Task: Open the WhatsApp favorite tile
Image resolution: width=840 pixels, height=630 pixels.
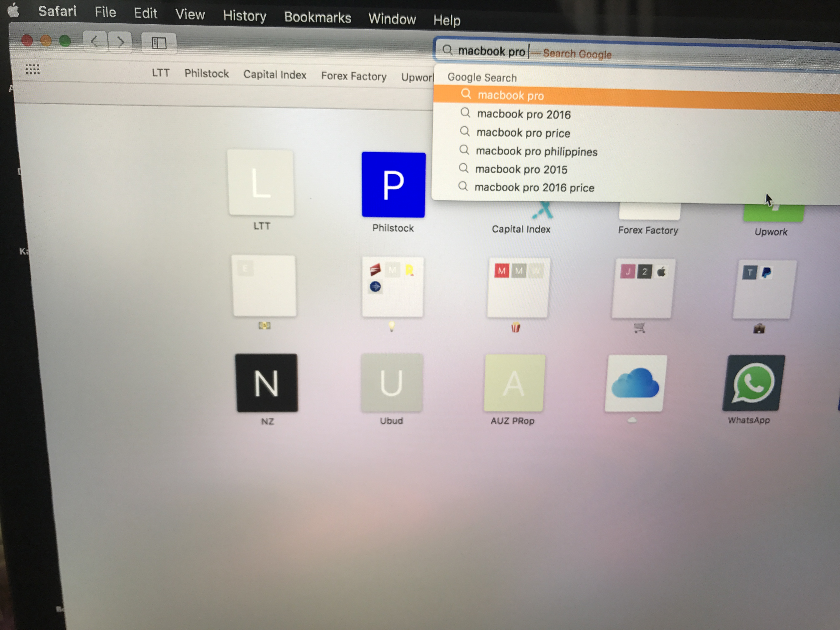Action: click(x=753, y=383)
